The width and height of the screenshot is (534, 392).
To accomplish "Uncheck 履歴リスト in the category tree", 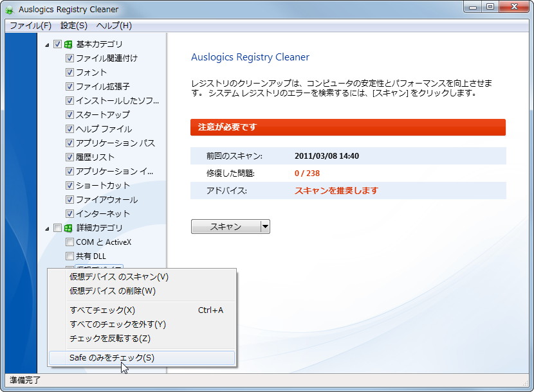I will tap(69, 157).
